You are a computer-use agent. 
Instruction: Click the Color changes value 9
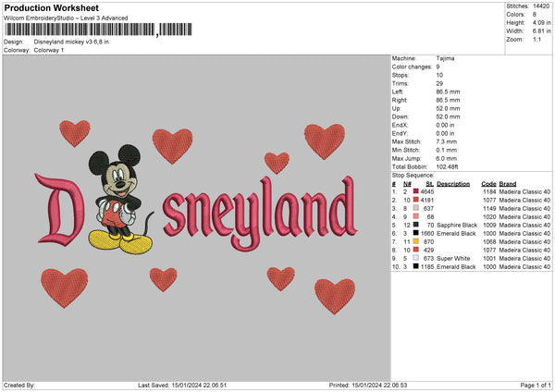[x=438, y=67]
